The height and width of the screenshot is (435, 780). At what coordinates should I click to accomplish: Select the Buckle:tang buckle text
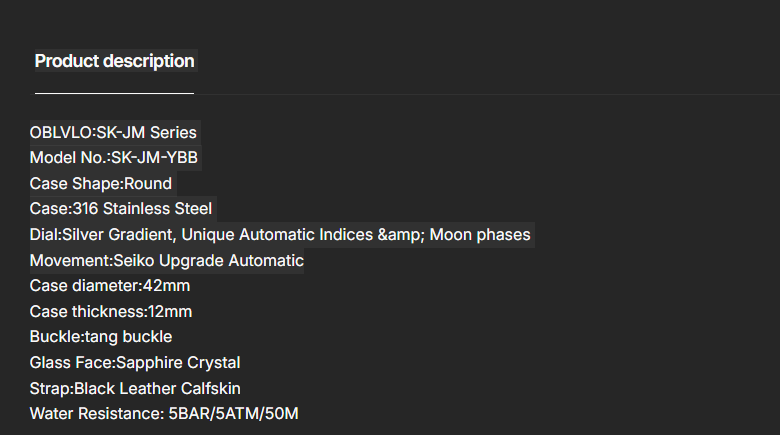[101, 337]
